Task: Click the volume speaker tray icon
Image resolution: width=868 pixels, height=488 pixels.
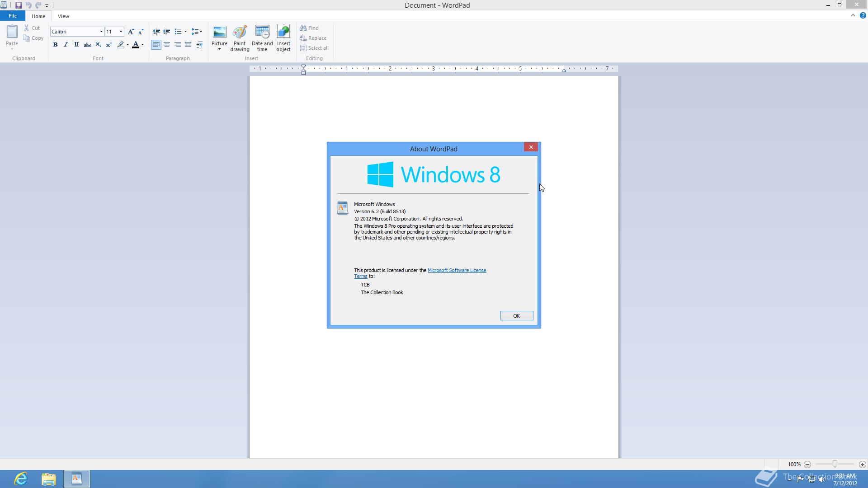Action: (822, 479)
